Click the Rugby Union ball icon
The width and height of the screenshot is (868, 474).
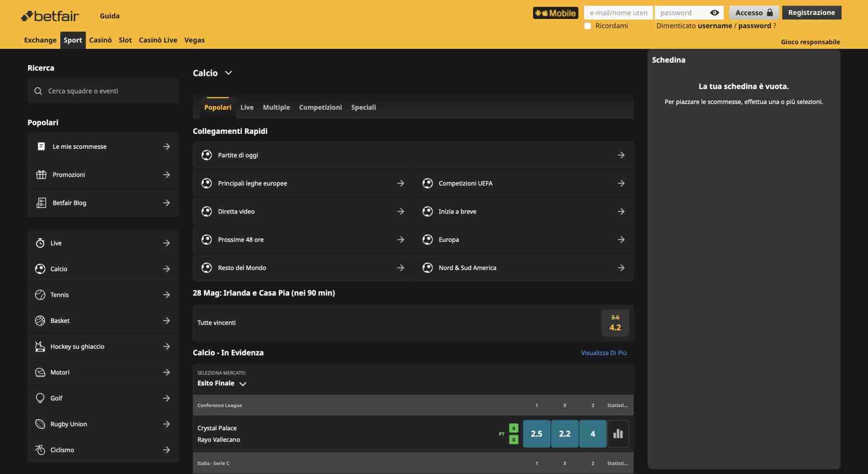pos(40,424)
